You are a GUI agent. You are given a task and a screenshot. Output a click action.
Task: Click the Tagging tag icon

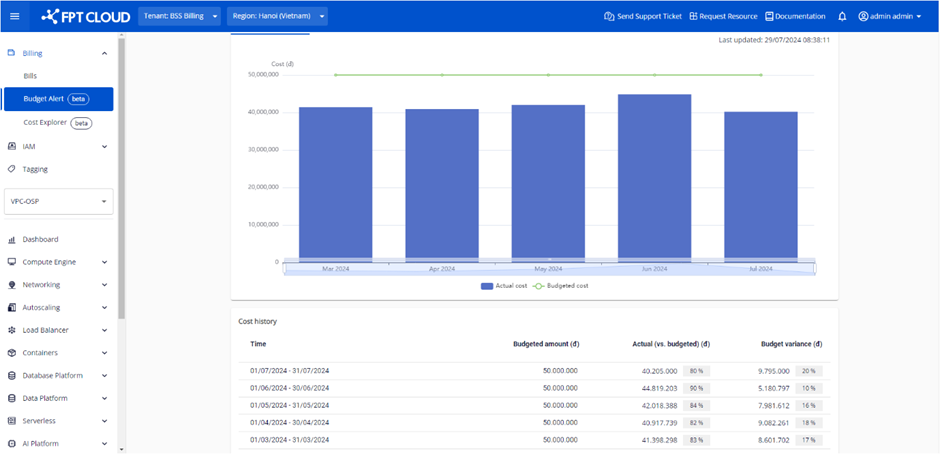point(11,169)
